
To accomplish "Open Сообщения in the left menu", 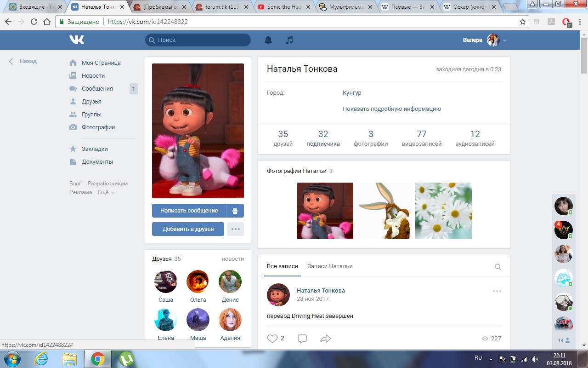I will pos(97,89).
